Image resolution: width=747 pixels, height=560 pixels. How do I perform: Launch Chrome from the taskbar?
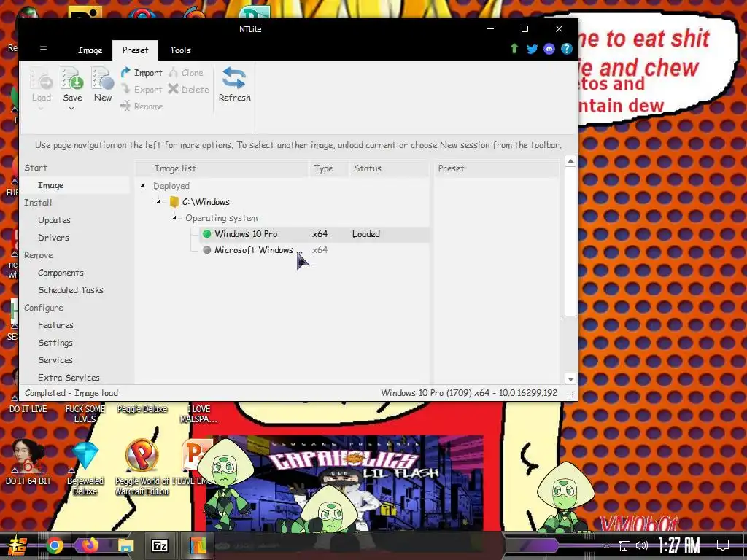click(x=54, y=545)
